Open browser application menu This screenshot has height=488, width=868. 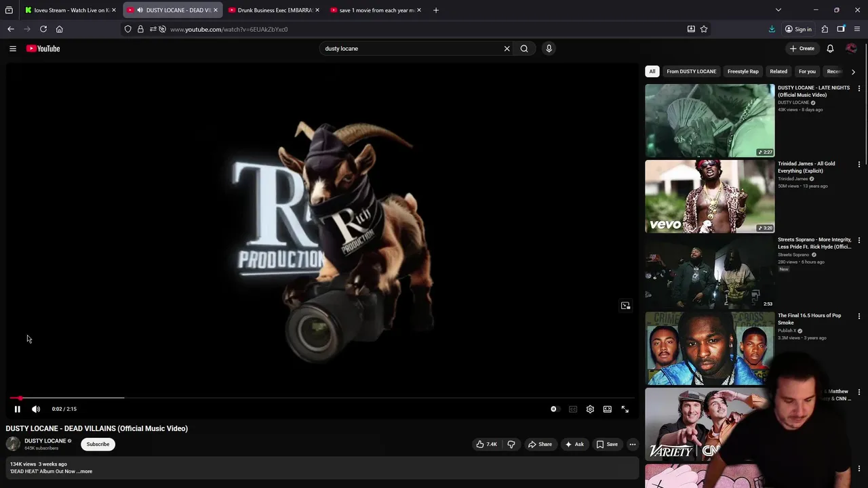pyautogui.click(x=857, y=29)
